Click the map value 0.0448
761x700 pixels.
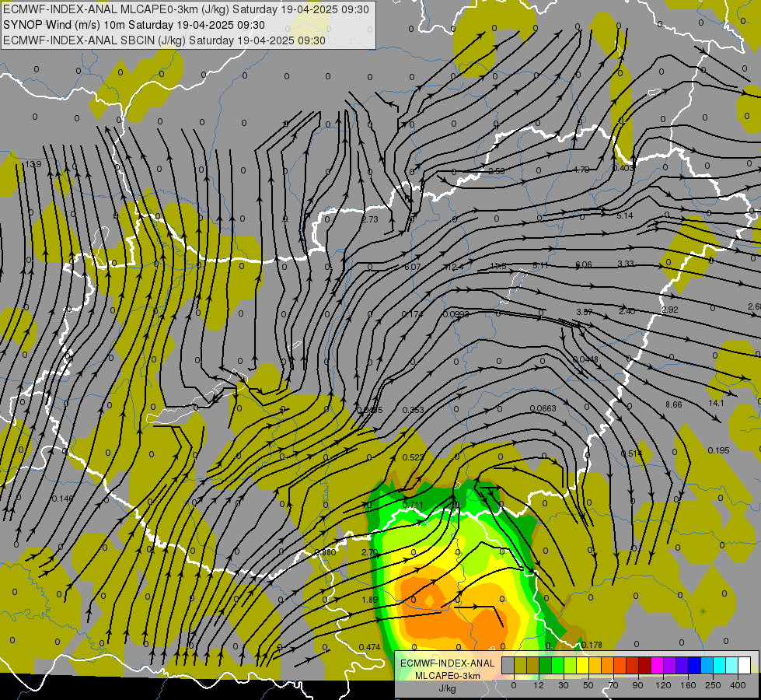click(x=586, y=359)
